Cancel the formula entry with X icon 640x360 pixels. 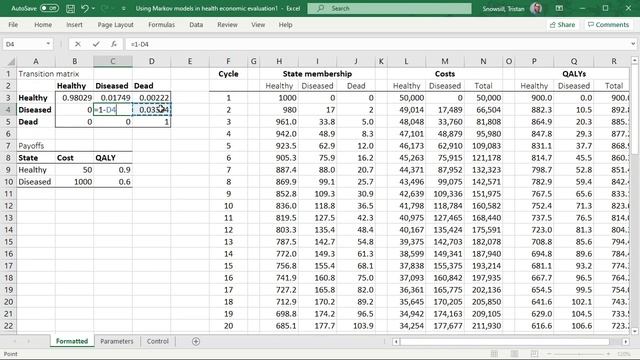click(x=78, y=44)
